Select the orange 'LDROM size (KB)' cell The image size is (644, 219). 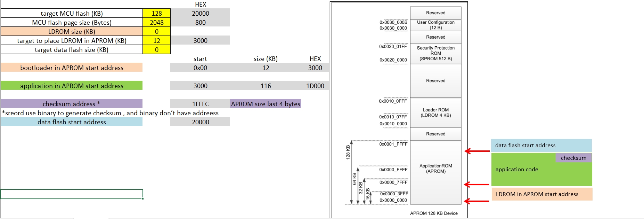coord(72,31)
